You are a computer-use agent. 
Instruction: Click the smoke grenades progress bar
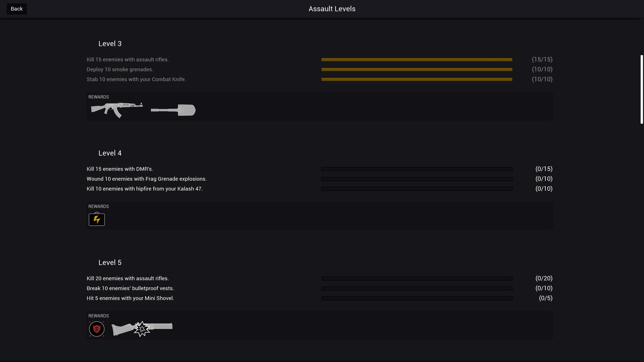(x=417, y=69)
